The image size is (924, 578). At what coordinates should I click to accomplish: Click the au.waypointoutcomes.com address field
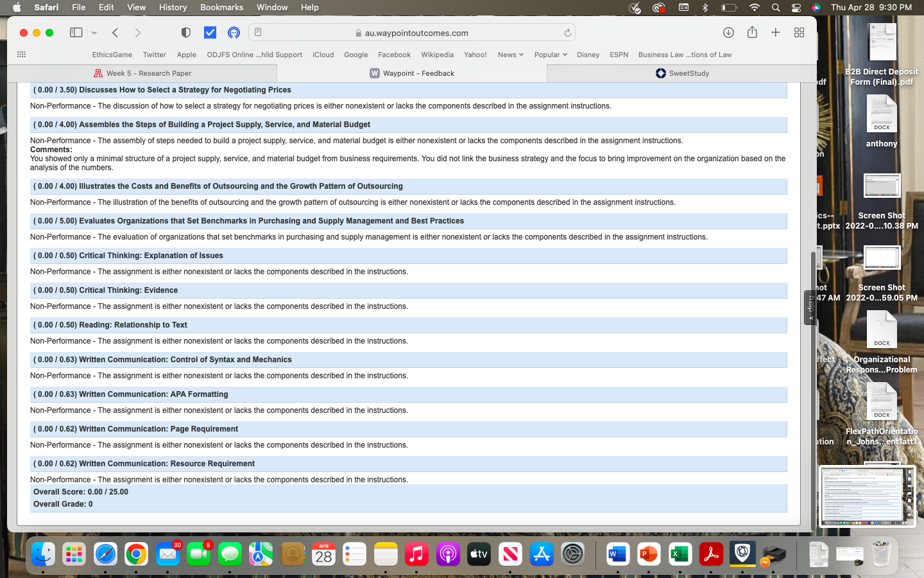click(411, 32)
